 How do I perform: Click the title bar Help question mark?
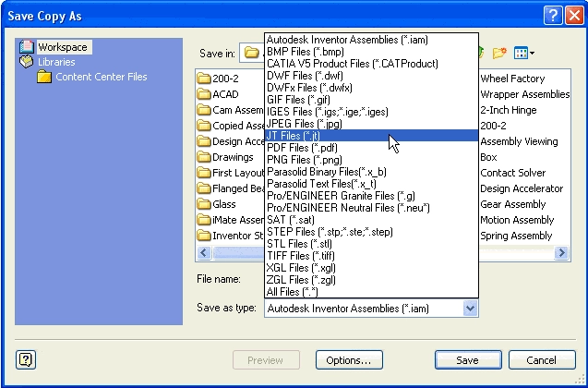click(552, 16)
